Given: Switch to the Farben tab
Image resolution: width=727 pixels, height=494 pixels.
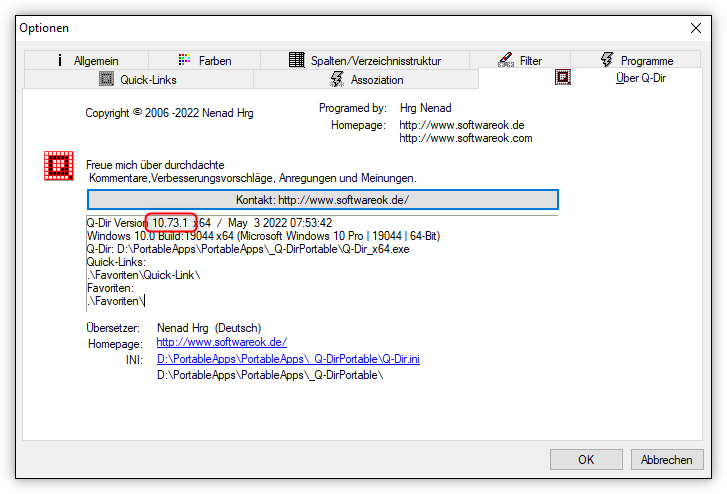Looking at the screenshot, I should (x=204, y=60).
